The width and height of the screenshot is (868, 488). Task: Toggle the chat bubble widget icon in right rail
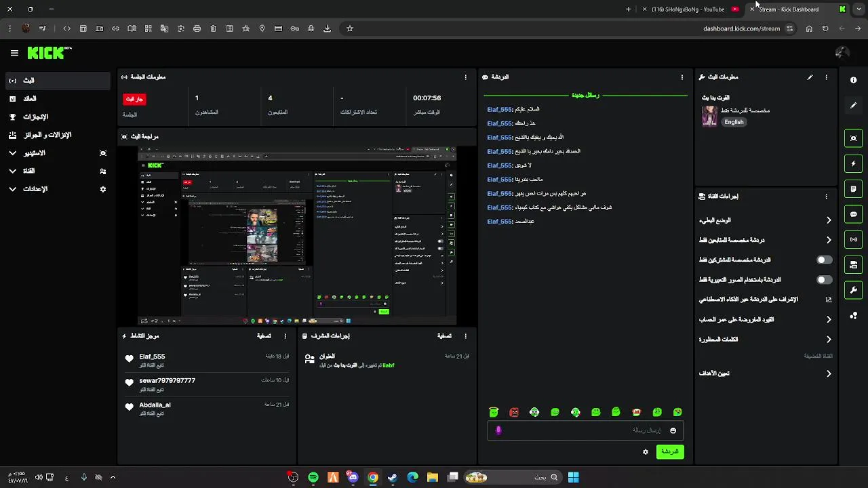click(x=853, y=214)
